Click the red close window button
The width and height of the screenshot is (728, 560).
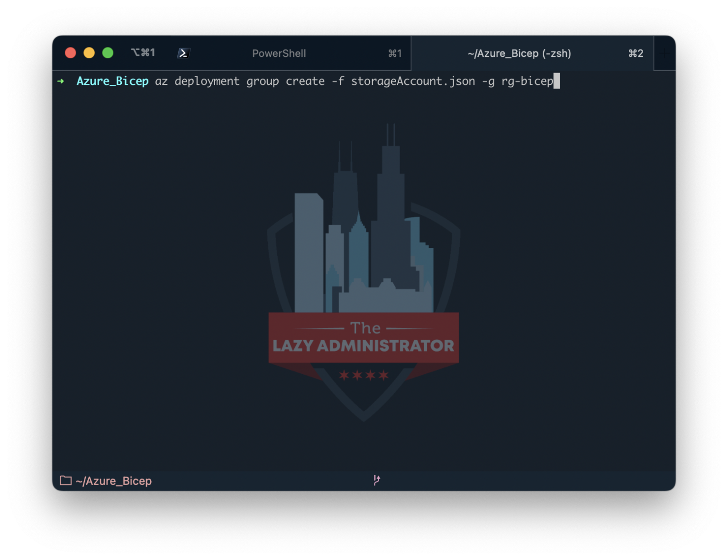[x=71, y=53]
